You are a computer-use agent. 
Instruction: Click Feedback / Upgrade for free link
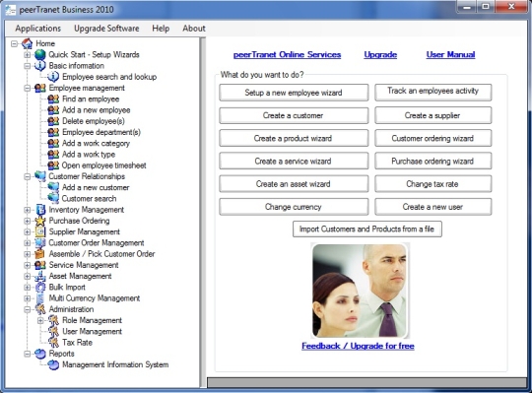358,346
